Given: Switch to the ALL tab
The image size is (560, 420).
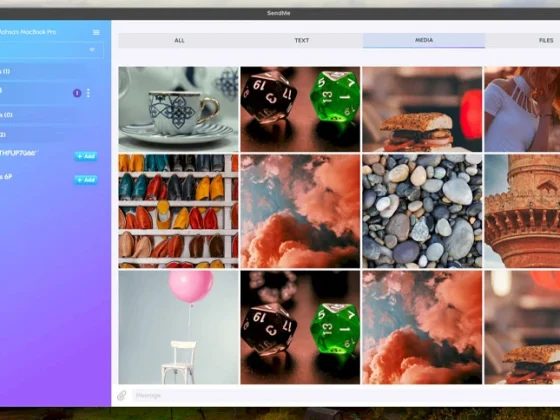Looking at the screenshot, I should pos(179,40).
